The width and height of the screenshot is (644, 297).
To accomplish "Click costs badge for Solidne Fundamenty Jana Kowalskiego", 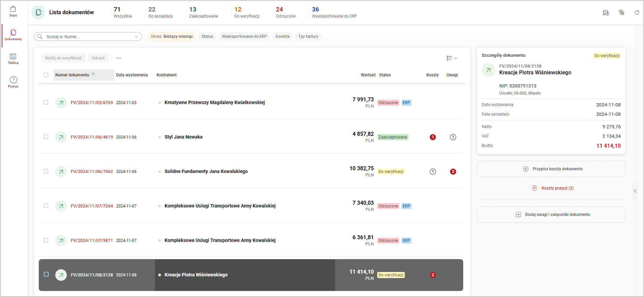I will pyautogui.click(x=433, y=172).
